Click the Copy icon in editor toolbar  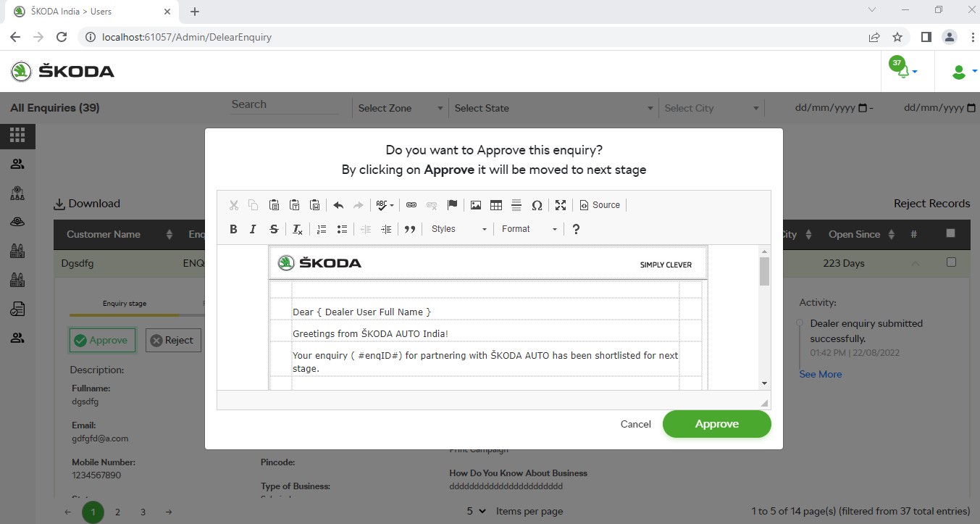[x=254, y=205]
